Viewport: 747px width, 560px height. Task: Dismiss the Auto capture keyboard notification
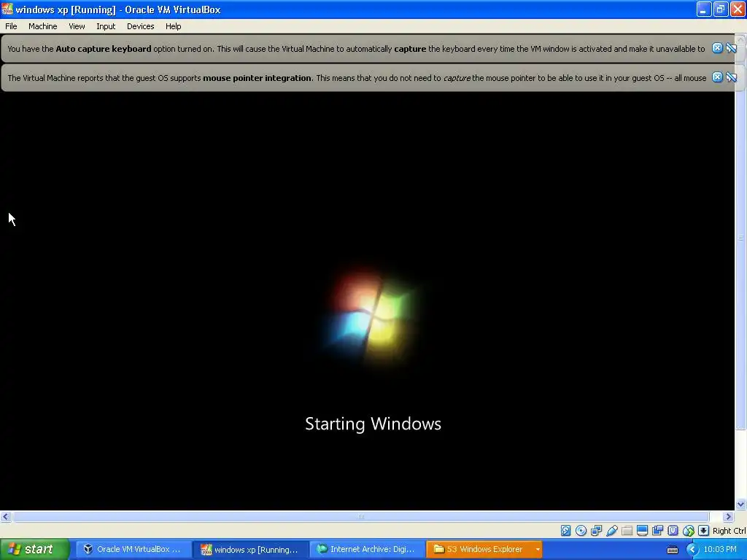tap(717, 48)
